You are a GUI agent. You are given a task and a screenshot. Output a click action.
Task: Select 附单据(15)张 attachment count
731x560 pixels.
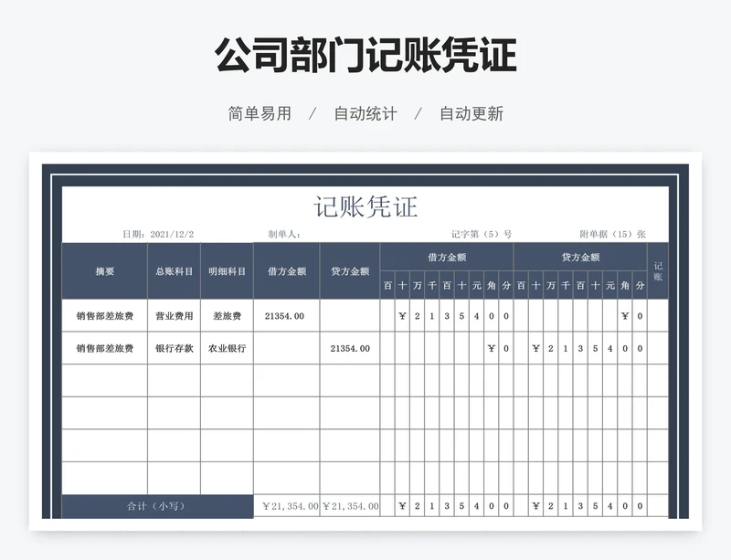tap(612, 234)
